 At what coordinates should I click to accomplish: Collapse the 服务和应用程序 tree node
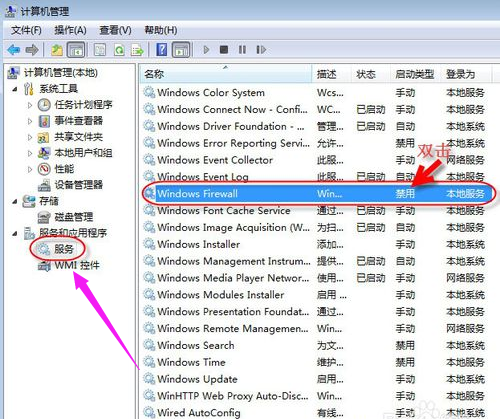click(15, 234)
